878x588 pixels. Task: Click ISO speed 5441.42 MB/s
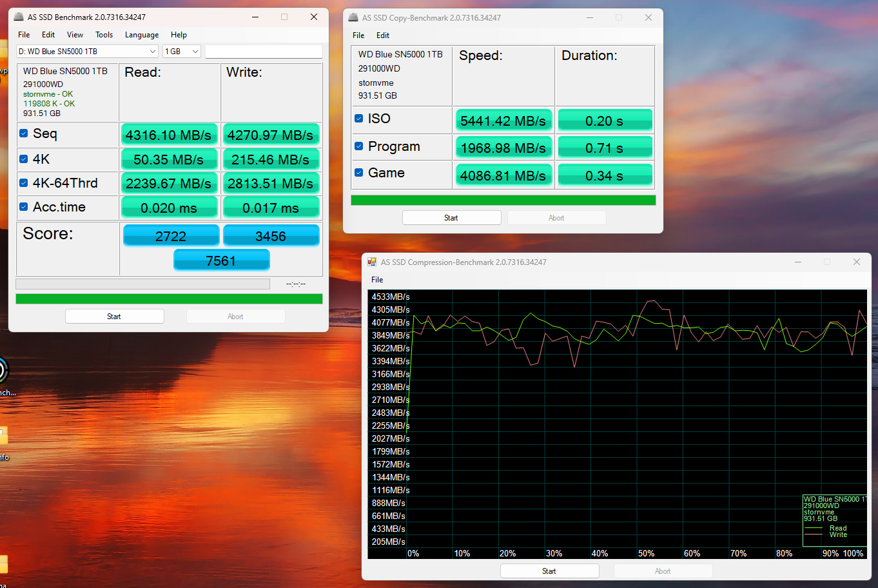click(504, 121)
